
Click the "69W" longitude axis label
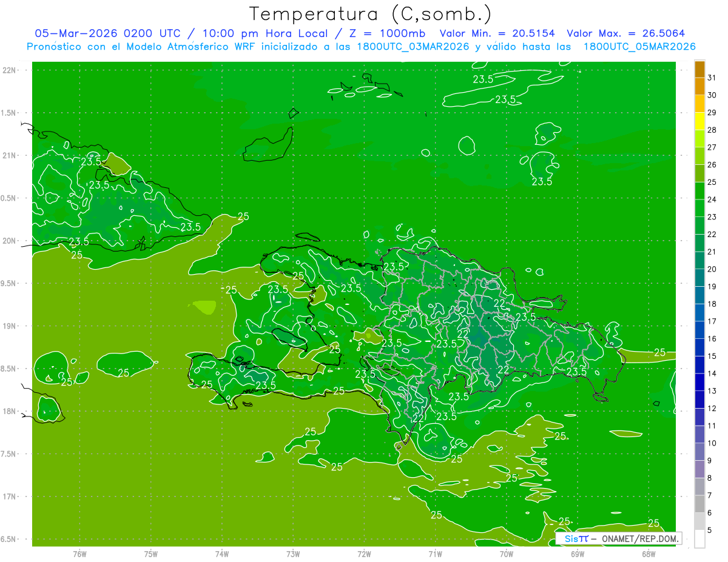577,554
